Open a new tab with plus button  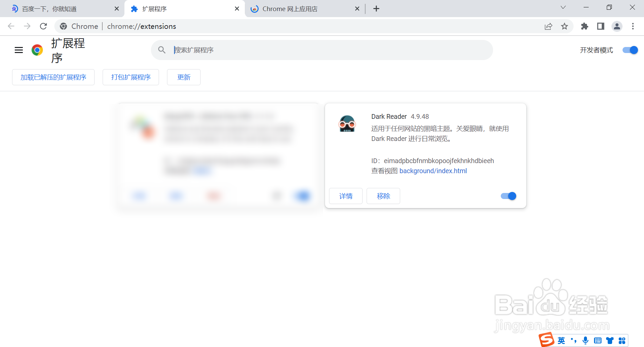tap(376, 9)
